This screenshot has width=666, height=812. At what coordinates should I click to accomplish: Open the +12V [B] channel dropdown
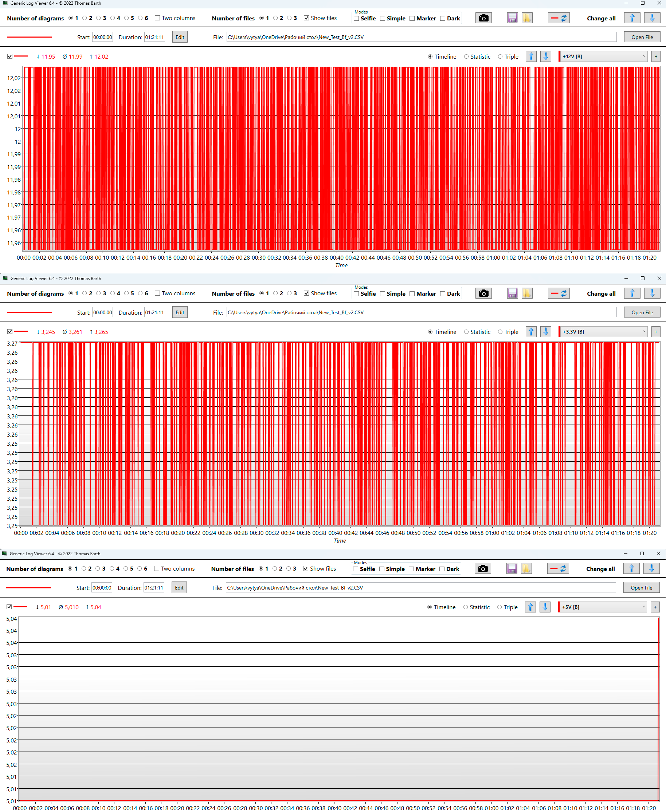(603, 56)
